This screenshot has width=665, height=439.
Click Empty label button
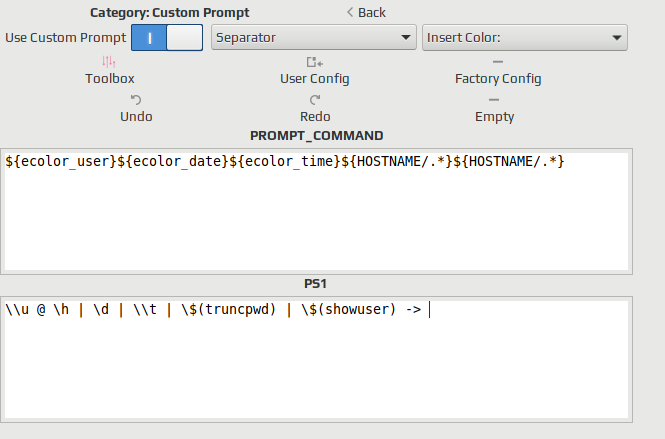495,117
